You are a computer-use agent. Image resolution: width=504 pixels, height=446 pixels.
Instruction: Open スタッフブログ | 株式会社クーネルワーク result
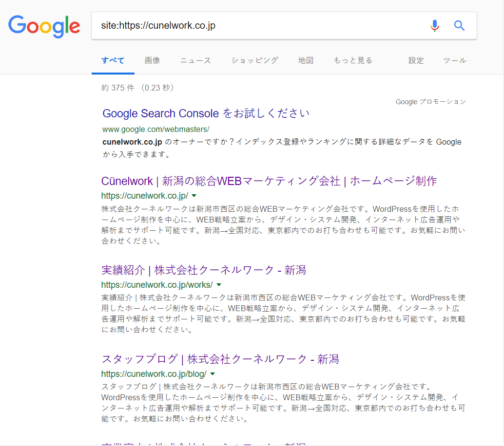(220, 359)
